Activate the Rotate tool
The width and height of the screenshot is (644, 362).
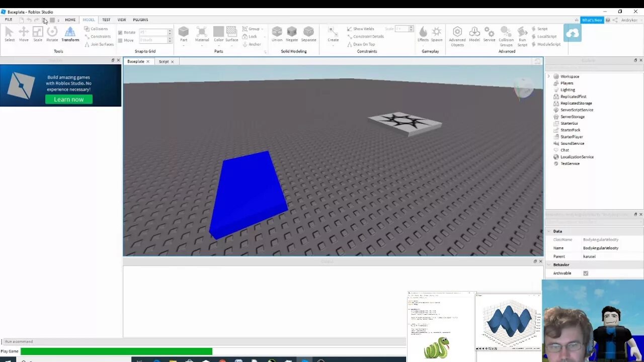tap(52, 34)
